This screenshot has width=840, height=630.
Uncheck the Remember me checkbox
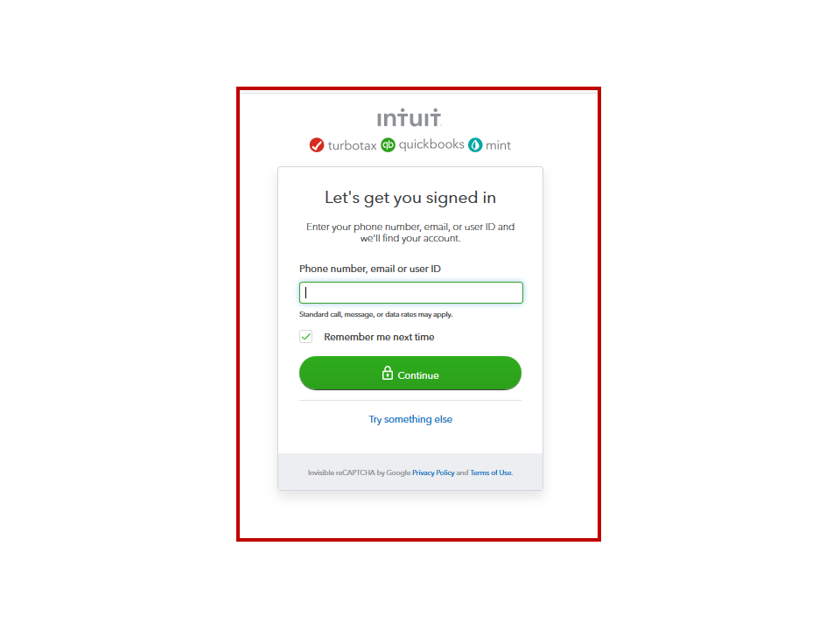(306, 336)
